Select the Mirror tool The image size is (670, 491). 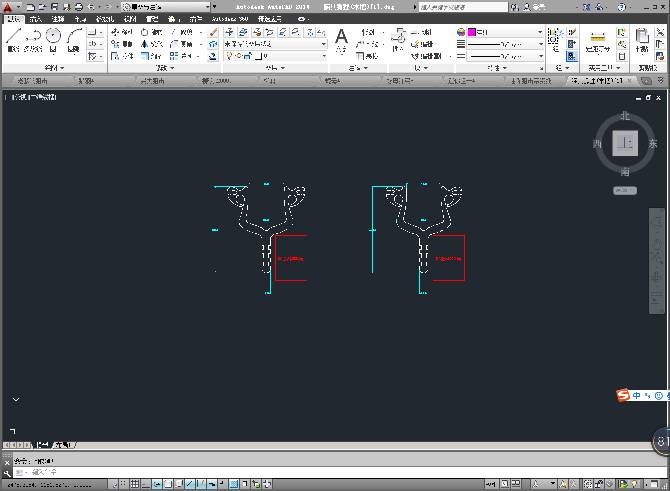tap(152, 44)
